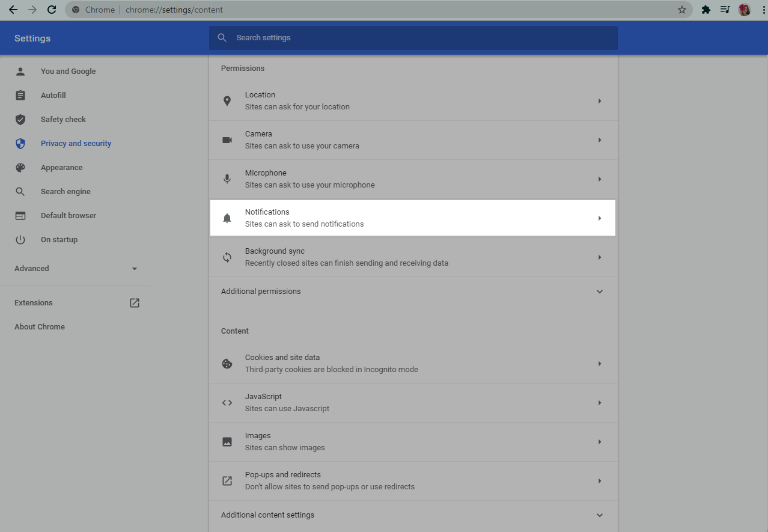Image resolution: width=768 pixels, height=532 pixels.
Task: Go to Appearance in the sidebar
Action: [x=61, y=168]
